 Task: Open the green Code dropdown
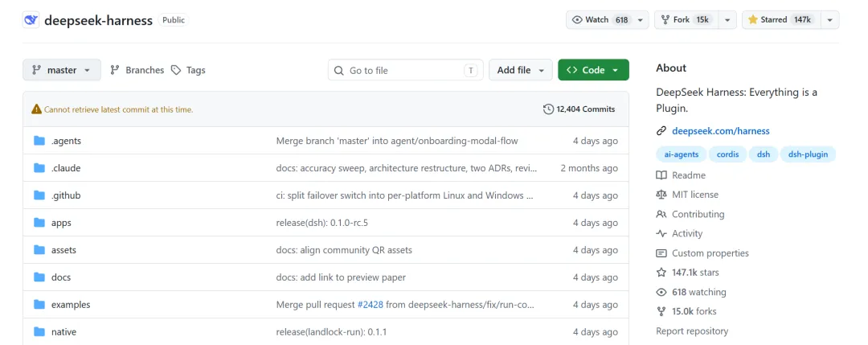tap(593, 70)
